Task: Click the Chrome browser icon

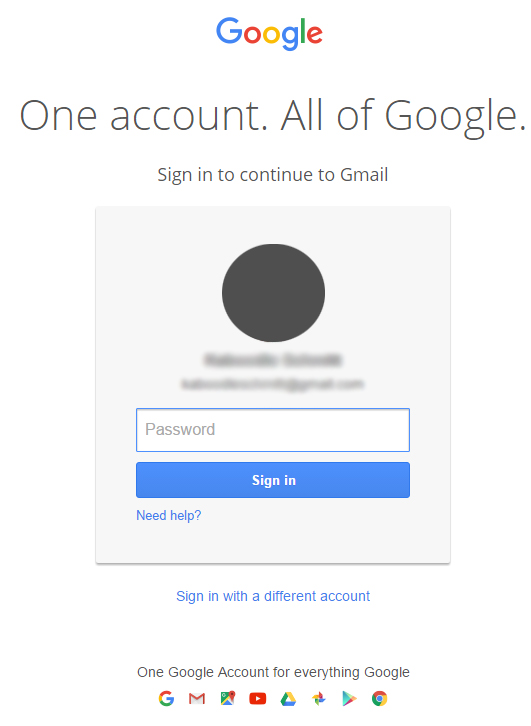Action: pyautogui.click(x=380, y=698)
